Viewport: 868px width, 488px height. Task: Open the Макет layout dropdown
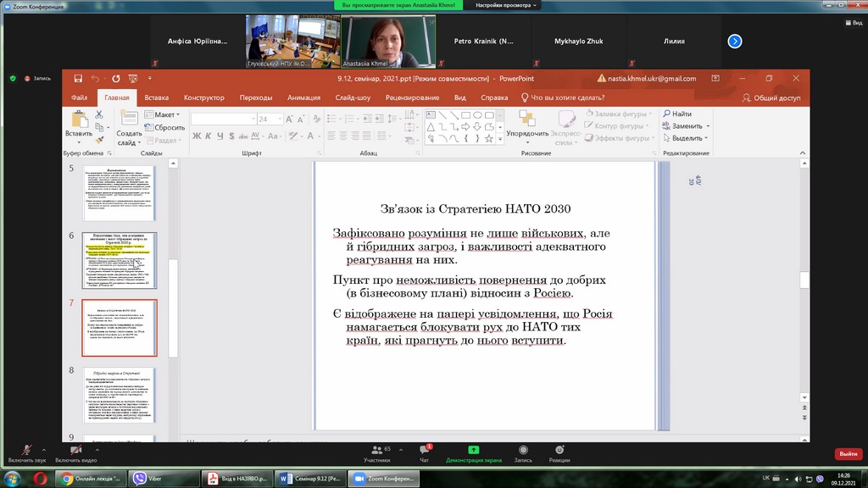166,114
